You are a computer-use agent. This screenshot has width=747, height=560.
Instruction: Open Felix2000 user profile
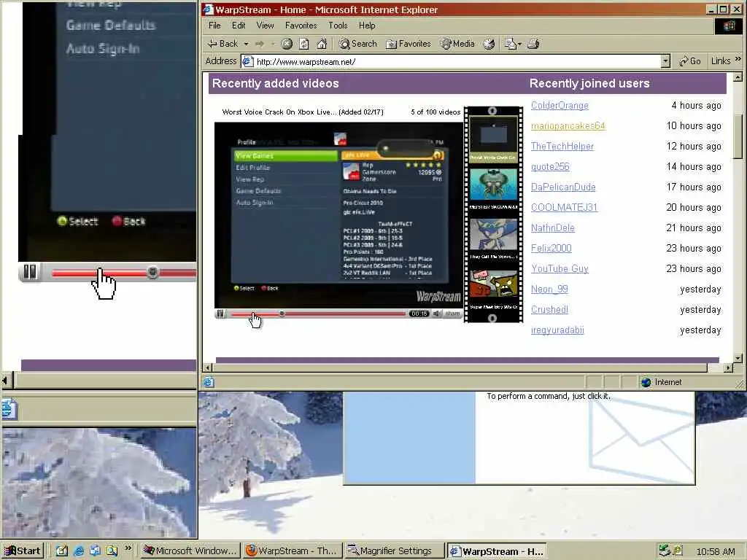(x=551, y=249)
